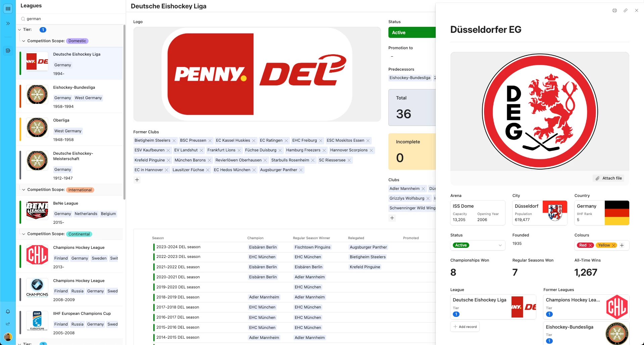Open notifications bell icon

coord(8,312)
